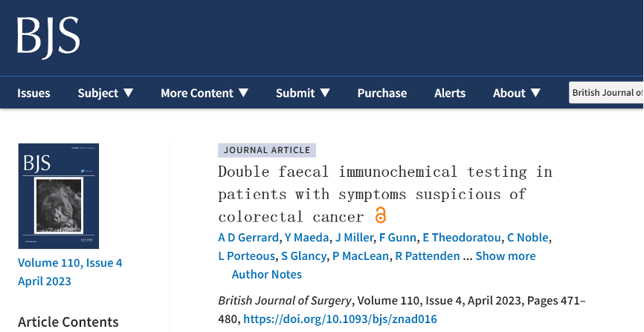Open the Submit dropdown menu
The height and width of the screenshot is (332, 644).
[303, 93]
